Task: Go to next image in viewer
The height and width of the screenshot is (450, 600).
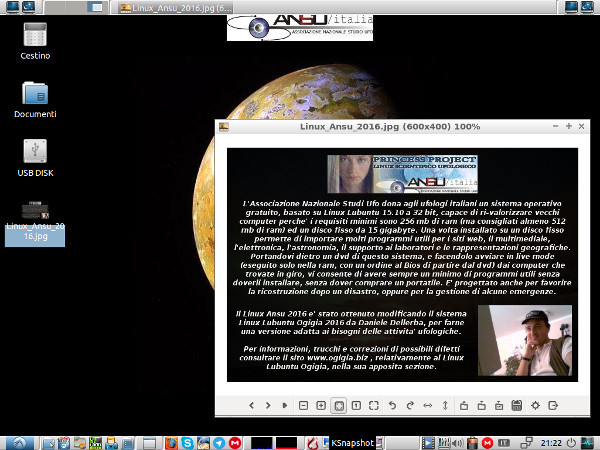Action: click(x=268, y=405)
